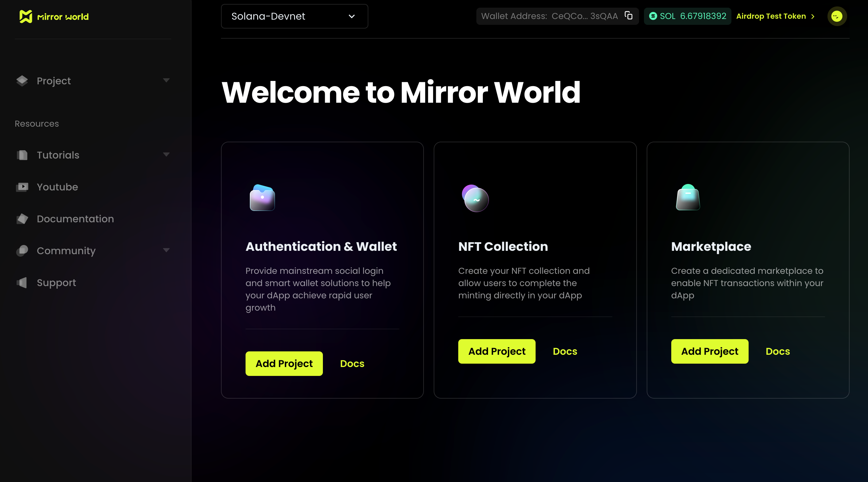Click the Project layers icon in sidebar

22,81
